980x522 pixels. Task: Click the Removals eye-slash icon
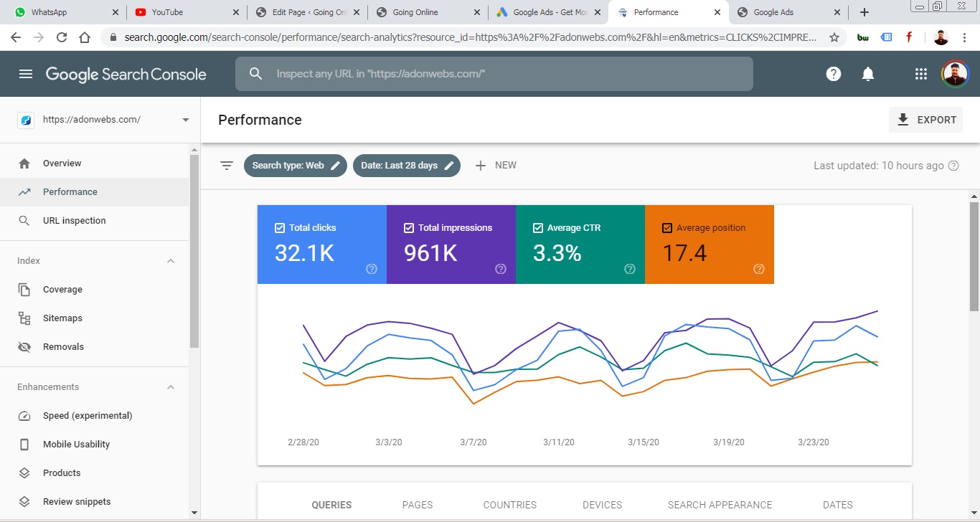(24, 347)
